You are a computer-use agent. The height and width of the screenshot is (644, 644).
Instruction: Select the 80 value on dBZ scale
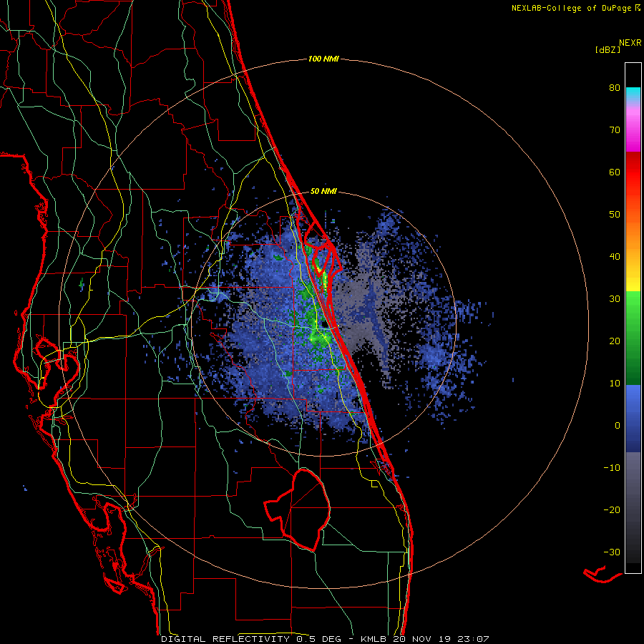615,88
